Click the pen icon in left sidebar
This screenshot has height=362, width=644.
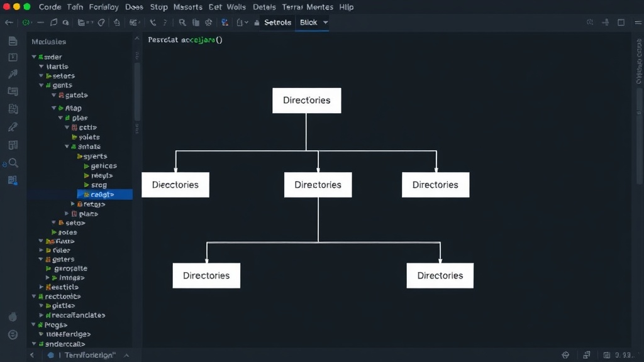point(13,127)
